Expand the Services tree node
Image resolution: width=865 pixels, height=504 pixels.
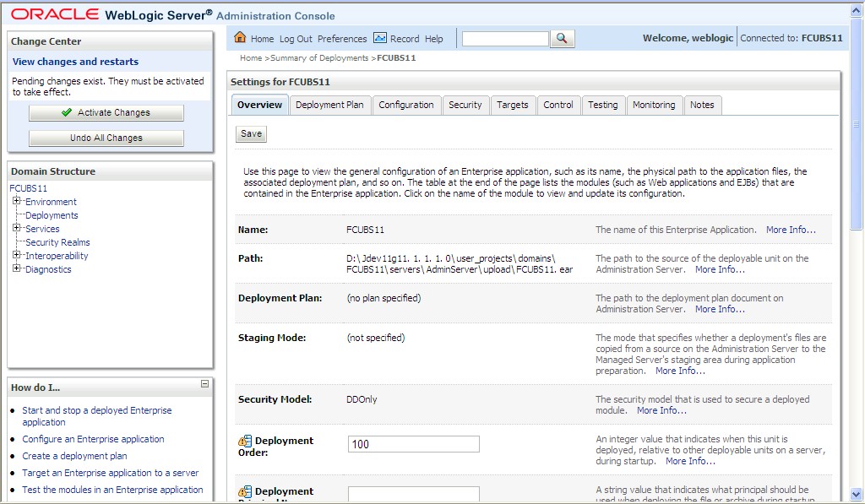[x=17, y=229]
